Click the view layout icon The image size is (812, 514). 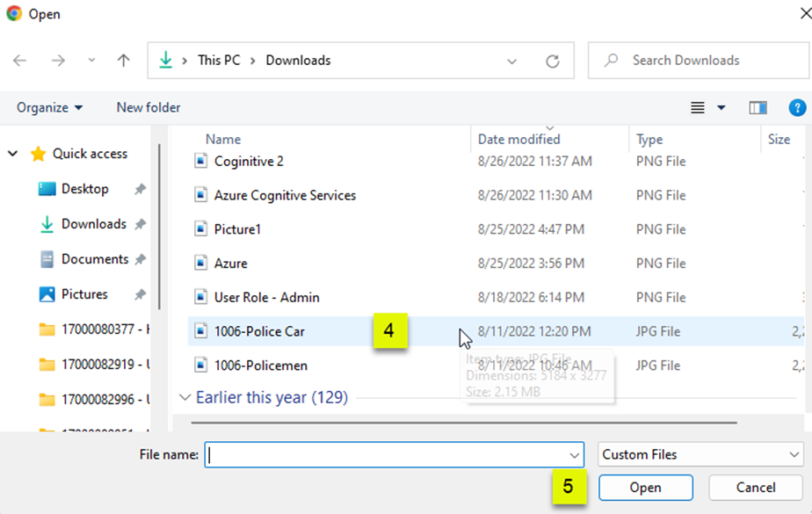698,107
